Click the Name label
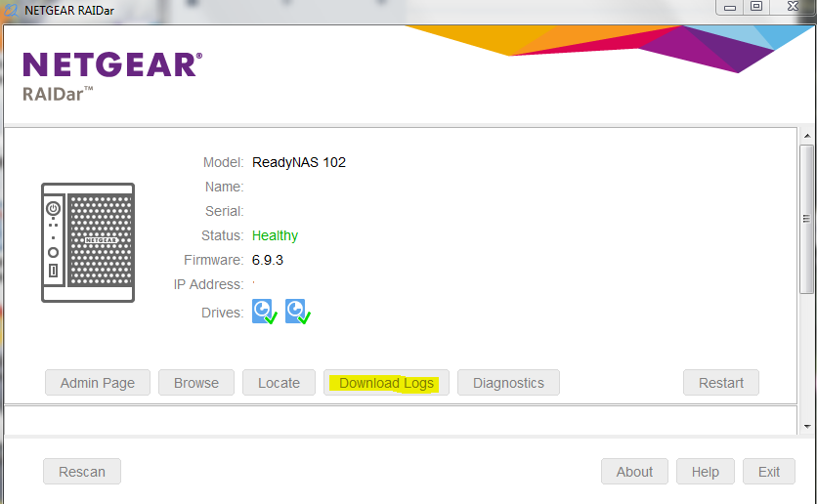Viewport: 817px width, 504px height. [224, 187]
